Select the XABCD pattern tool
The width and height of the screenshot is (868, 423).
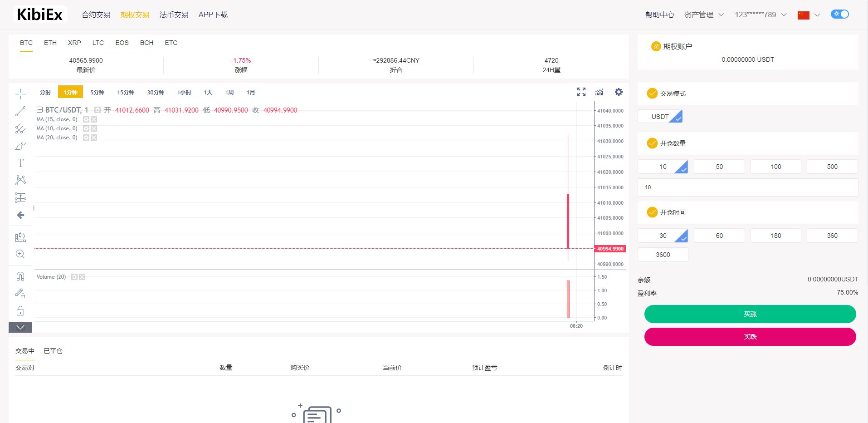click(x=20, y=180)
